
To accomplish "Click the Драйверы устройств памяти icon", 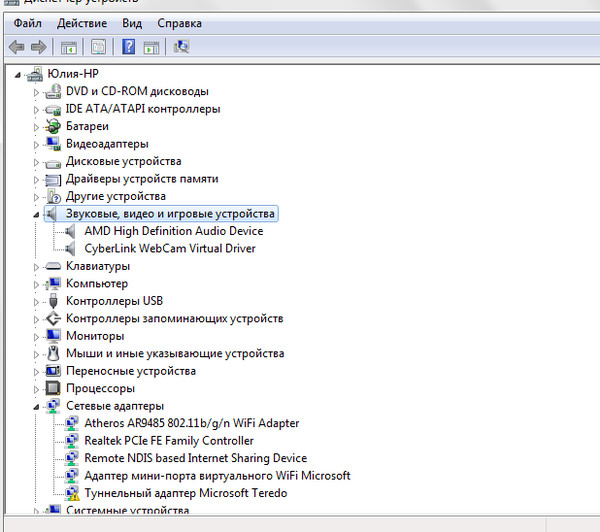I will tap(53, 180).
